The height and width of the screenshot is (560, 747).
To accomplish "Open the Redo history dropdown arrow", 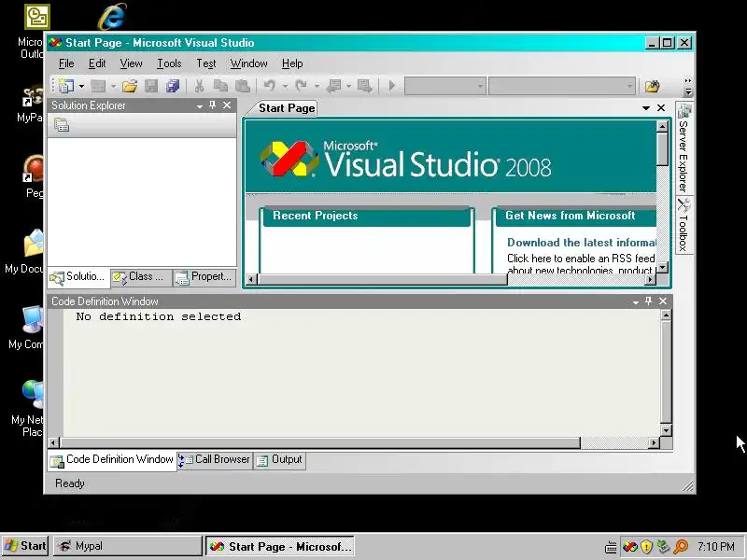I will pyautogui.click(x=317, y=86).
